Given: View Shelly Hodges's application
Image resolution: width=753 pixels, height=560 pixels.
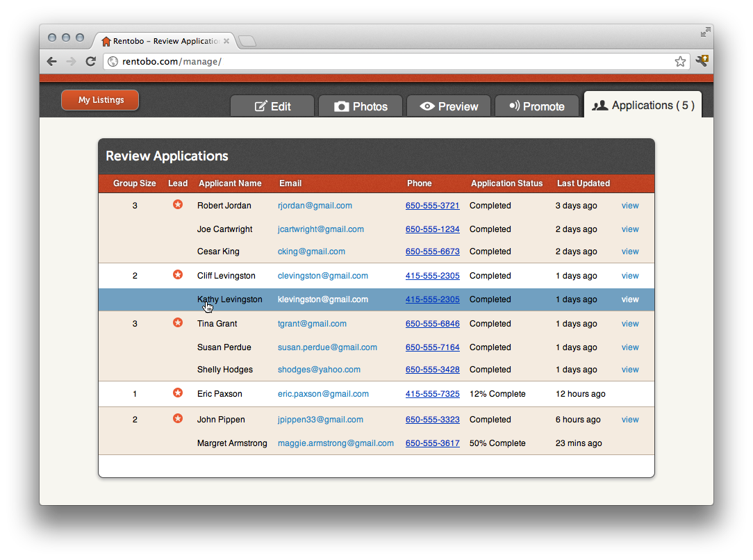Looking at the screenshot, I should pyautogui.click(x=630, y=370).
